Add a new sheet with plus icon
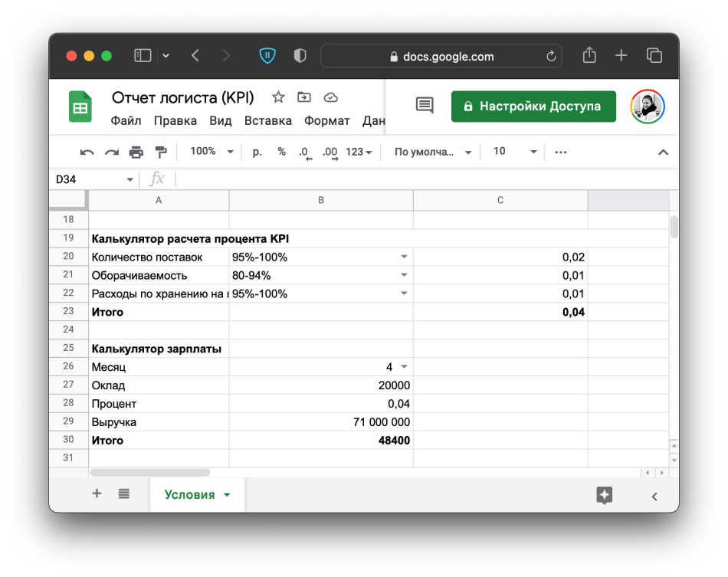728x577 pixels. coord(97,494)
